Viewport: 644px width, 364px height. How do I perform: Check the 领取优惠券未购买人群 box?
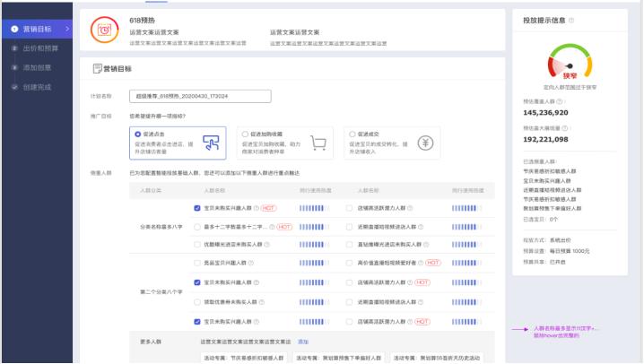(197, 302)
